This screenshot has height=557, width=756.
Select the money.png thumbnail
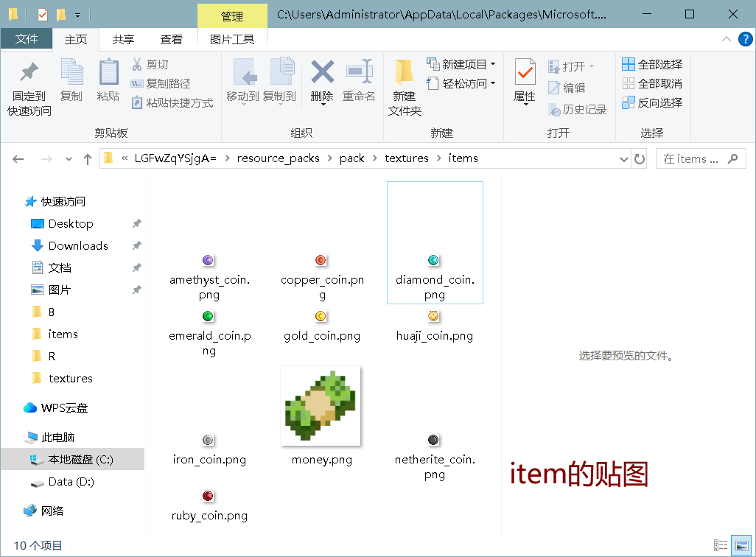(x=321, y=406)
